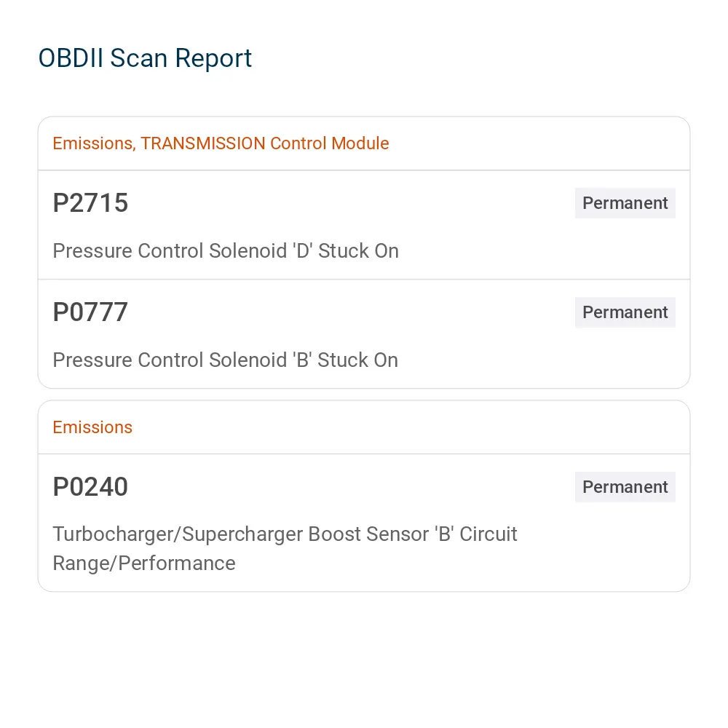Select the Pressure Control Solenoid 'D' description
The height and width of the screenshot is (728, 728).
point(226,250)
